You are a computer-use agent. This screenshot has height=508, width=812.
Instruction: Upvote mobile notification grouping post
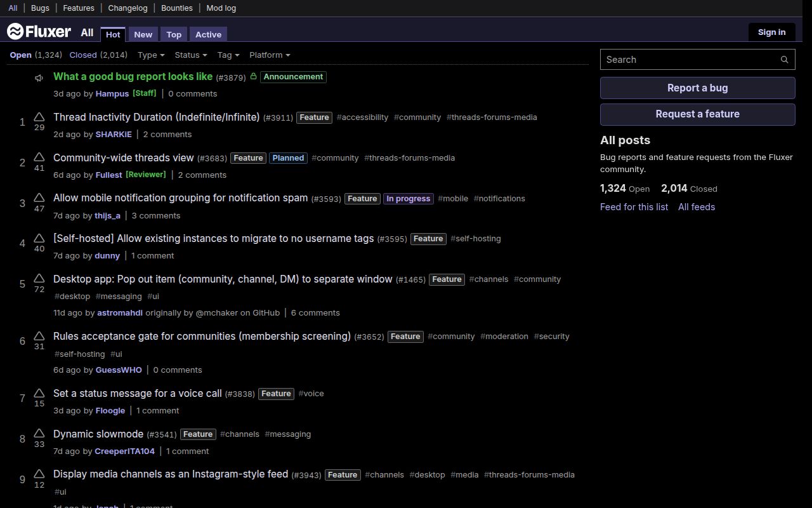tap(39, 198)
